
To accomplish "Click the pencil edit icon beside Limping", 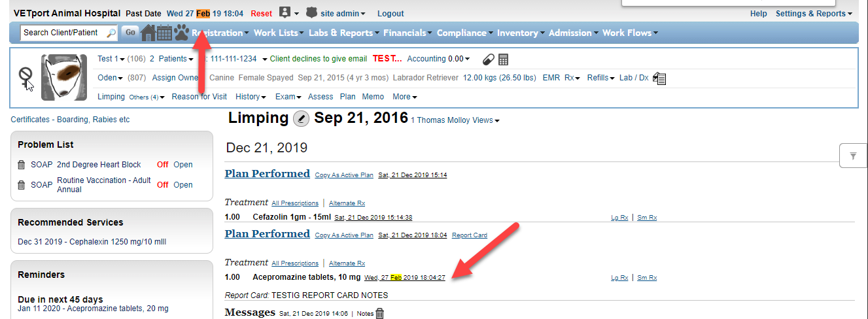I will [301, 118].
